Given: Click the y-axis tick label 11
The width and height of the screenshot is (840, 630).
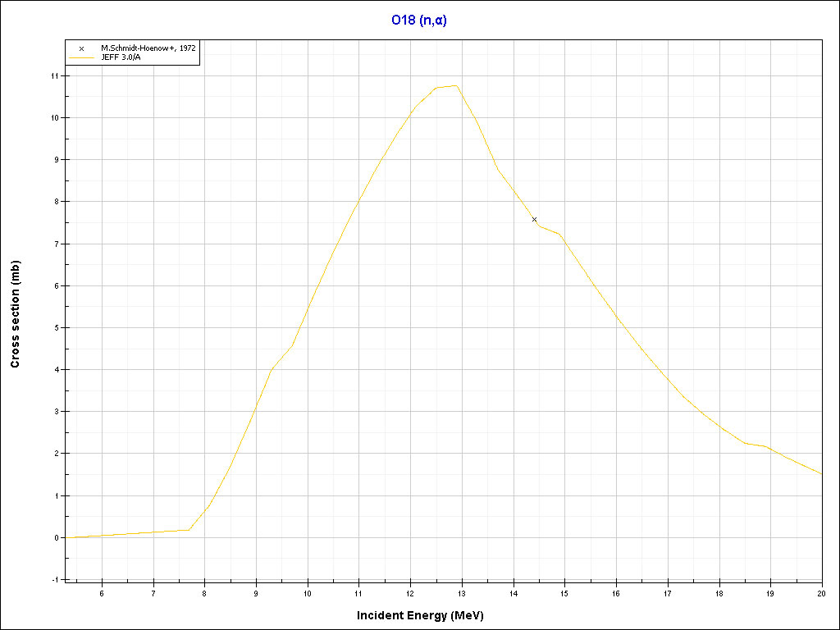Looking at the screenshot, I should 55,75.
